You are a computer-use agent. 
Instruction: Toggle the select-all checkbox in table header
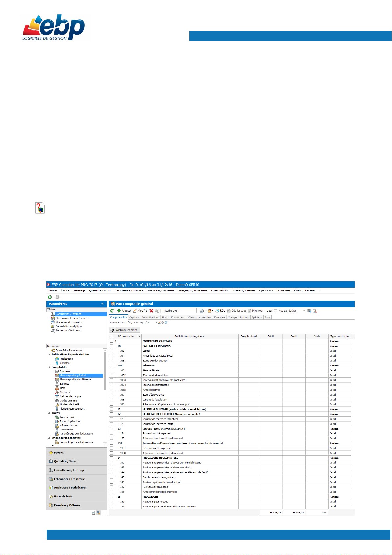[111, 336]
